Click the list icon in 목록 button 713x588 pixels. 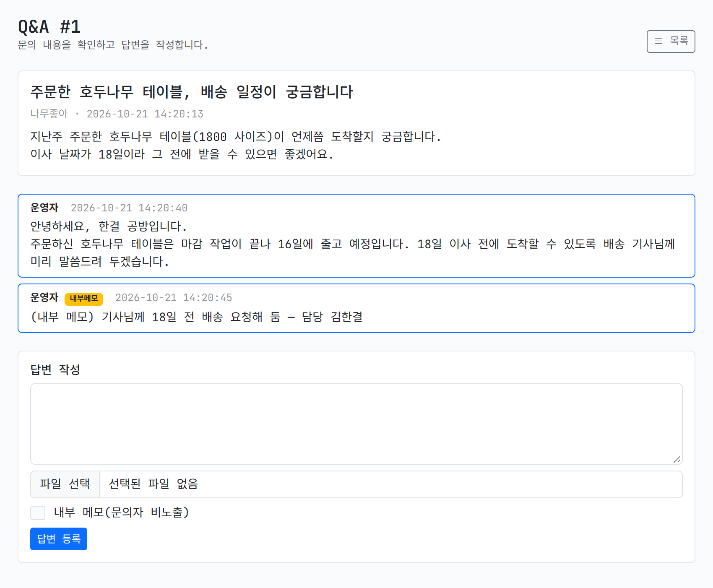(x=658, y=41)
